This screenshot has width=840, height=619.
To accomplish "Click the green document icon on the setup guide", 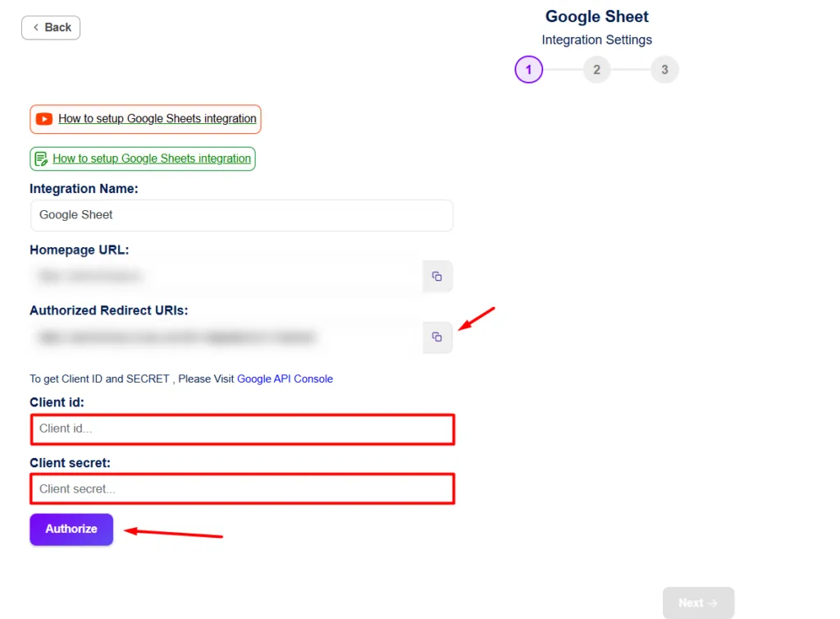I will click(x=42, y=158).
